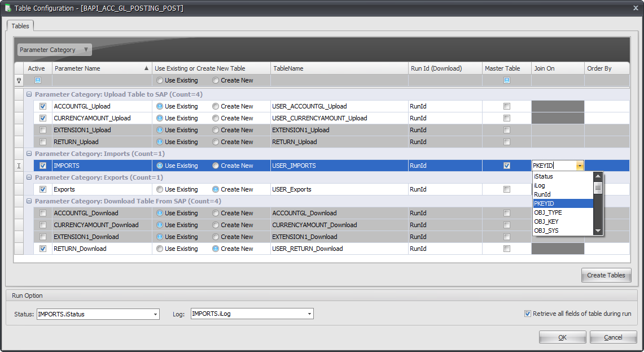
Task: Select Use Existing in filter row
Action: click(x=159, y=80)
